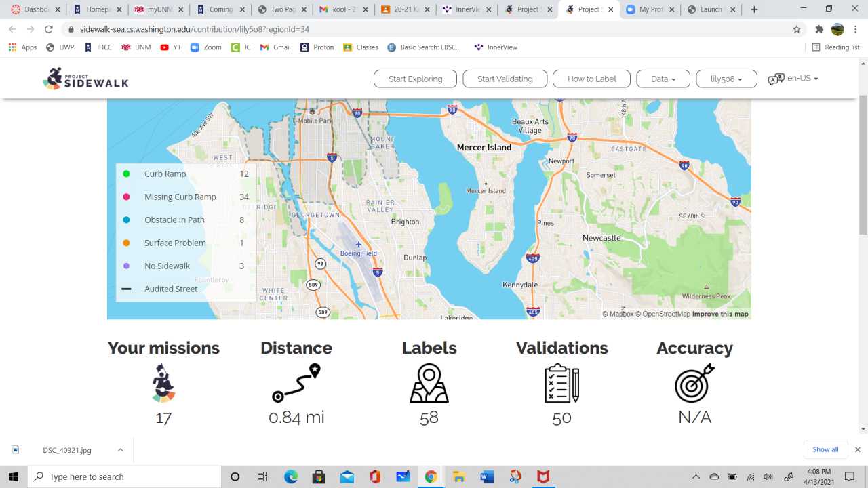Open the Apps bookmark shortcut

pos(23,47)
